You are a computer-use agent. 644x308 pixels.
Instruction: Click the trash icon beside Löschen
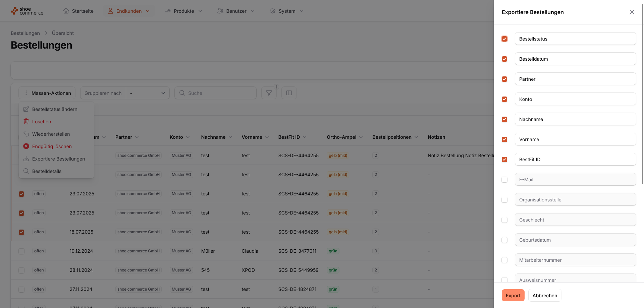26,122
